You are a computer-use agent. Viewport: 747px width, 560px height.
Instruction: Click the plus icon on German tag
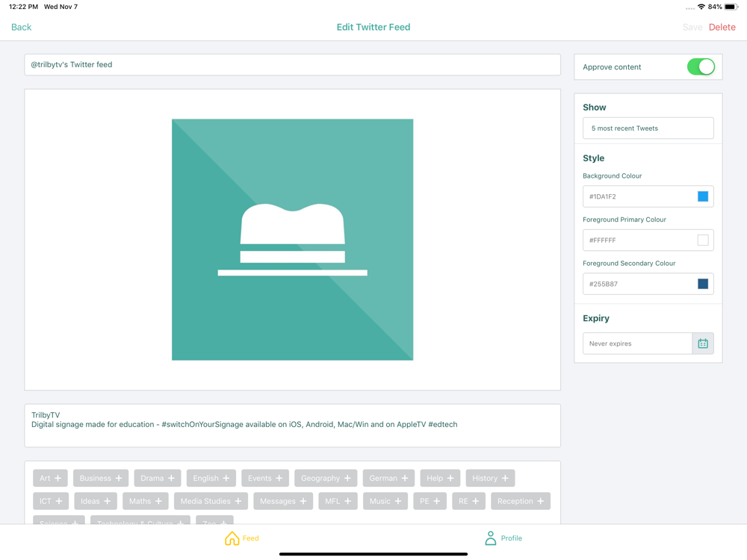click(x=404, y=478)
